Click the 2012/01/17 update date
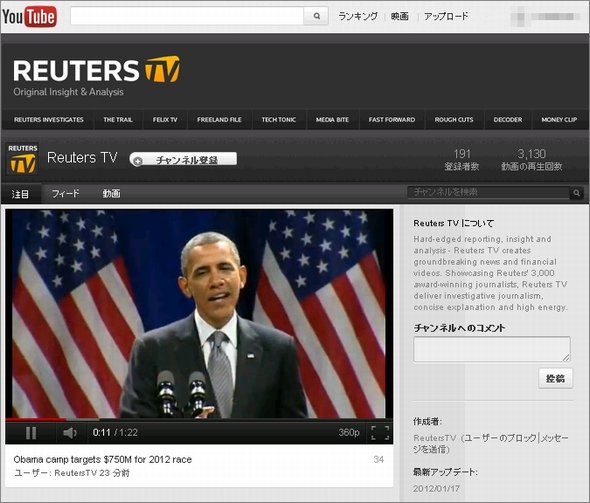The height and width of the screenshot is (503, 590). 436,488
